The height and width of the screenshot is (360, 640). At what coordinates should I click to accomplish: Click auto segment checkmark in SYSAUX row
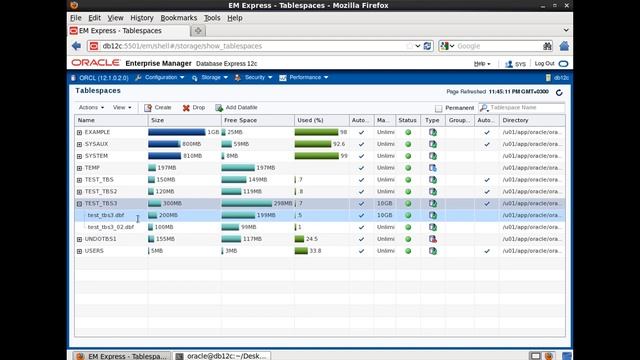[487, 144]
